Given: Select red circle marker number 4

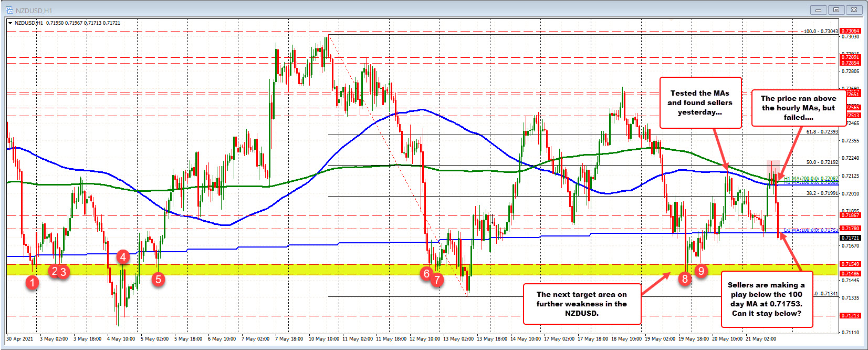Looking at the screenshot, I should (x=123, y=256).
